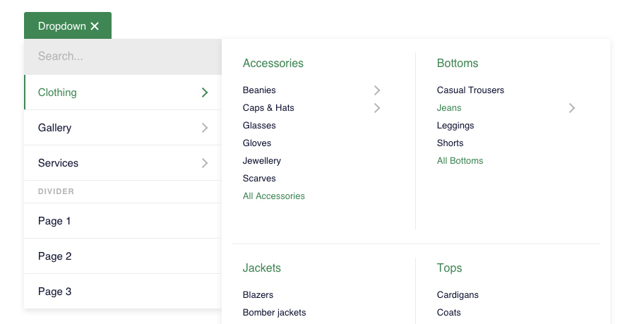Open Page 3 menu item

[x=54, y=292]
